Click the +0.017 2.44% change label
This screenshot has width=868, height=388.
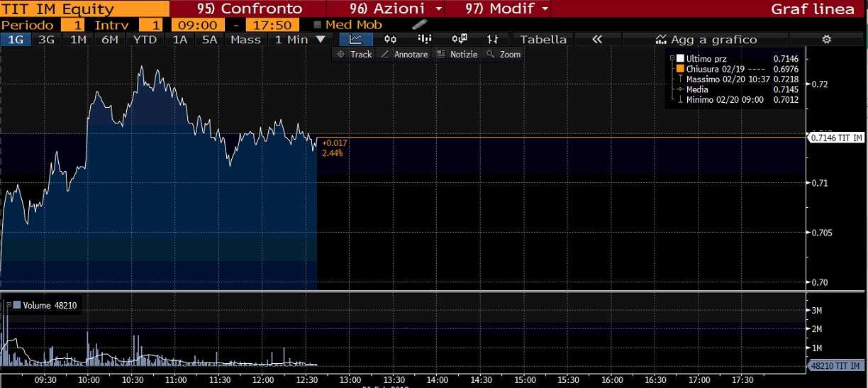[x=335, y=148]
